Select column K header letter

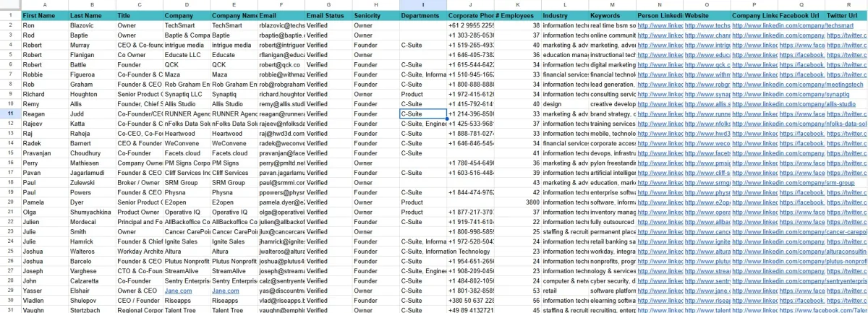coord(517,4)
